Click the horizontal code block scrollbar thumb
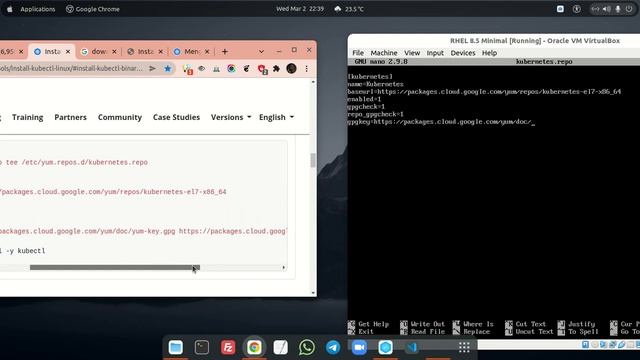640x360 pixels. 115,268
